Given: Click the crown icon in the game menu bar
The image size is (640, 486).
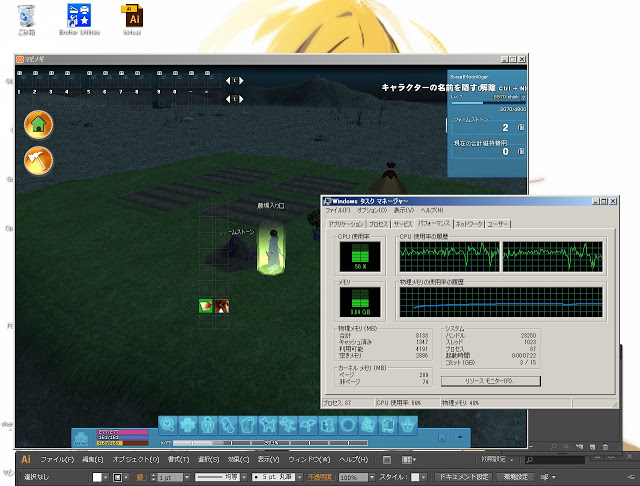Looking at the screenshot, I should point(407,425).
